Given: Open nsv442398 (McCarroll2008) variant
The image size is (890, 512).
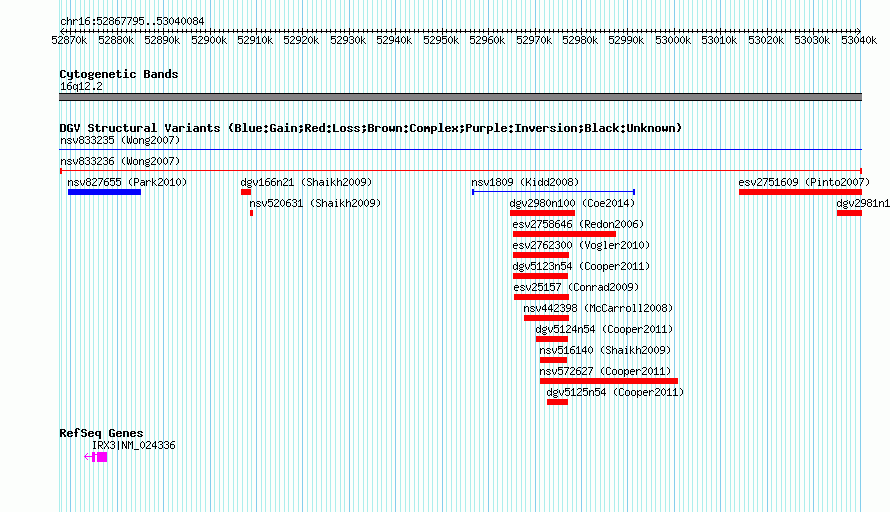Looking at the screenshot, I should click(x=598, y=308).
